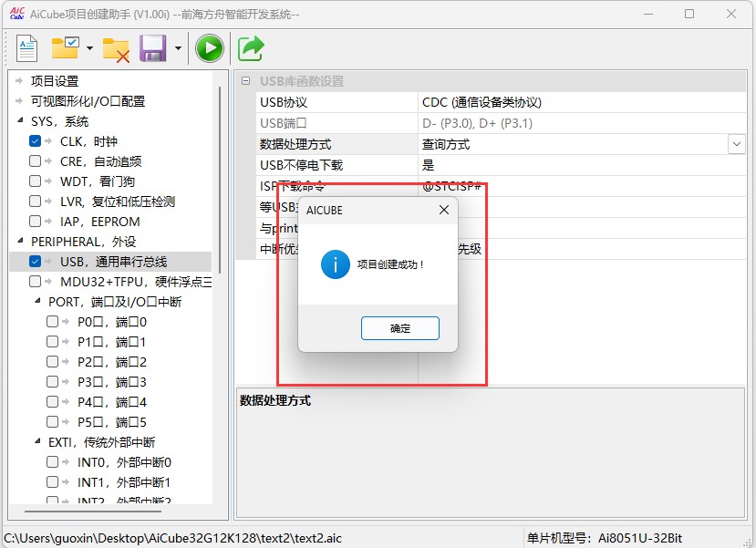Click the 数据处理方式 description heading

[x=275, y=400]
